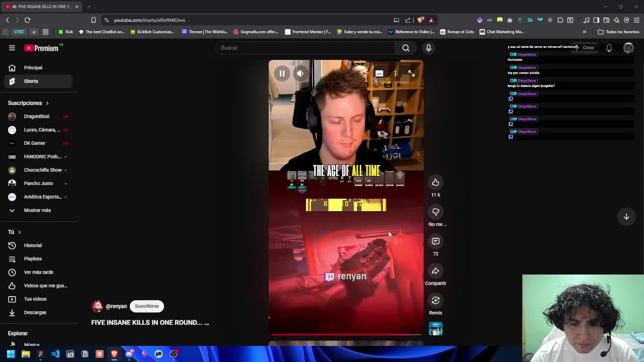The width and height of the screenshot is (644, 362).
Task: Open Historial in the sidebar
Action: 38,245
